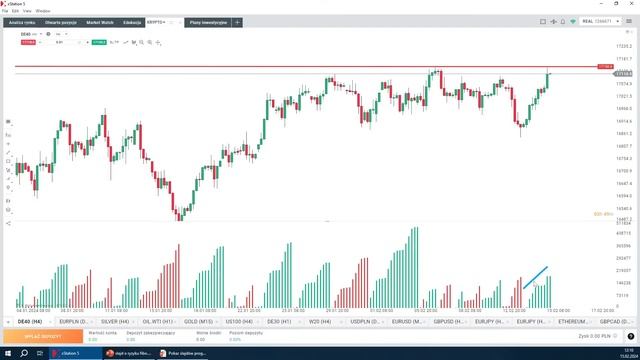Open the File menu
The height and width of the screenshot is (360, 640).
pos(5,11)
